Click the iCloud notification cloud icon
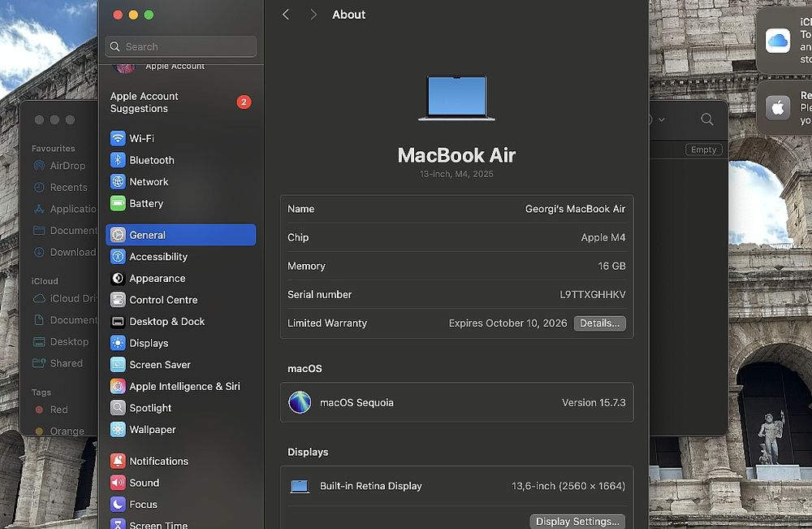Screen dimensions: 812x529 pyautogui.click(x=777, y=41)
